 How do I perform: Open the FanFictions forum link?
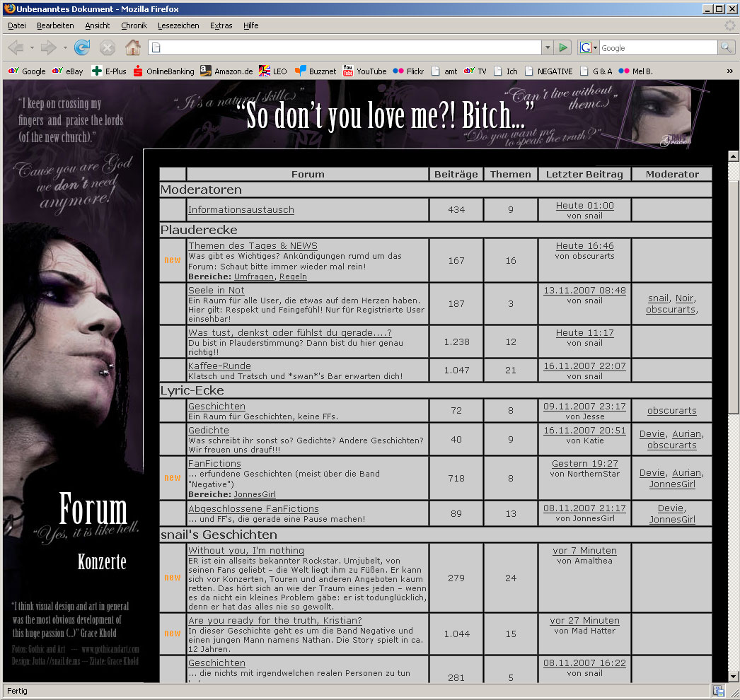[x=214, y=463]
